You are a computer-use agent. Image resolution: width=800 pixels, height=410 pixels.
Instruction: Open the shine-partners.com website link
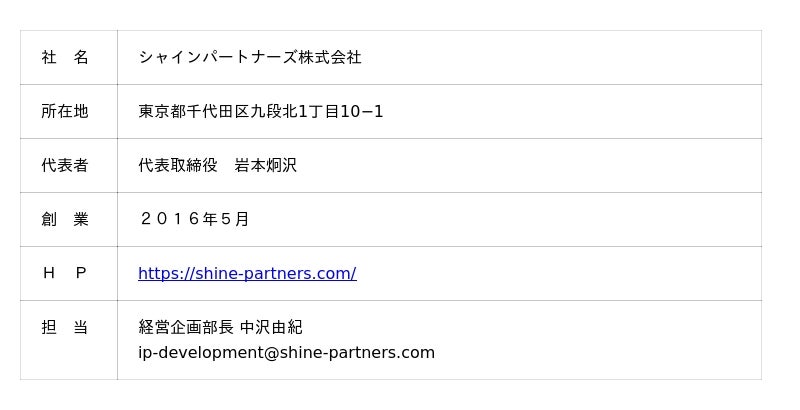click(247, 274)
